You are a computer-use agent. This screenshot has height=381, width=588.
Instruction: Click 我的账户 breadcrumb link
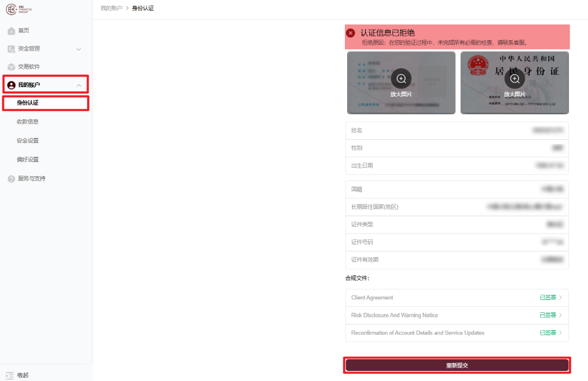111,8
